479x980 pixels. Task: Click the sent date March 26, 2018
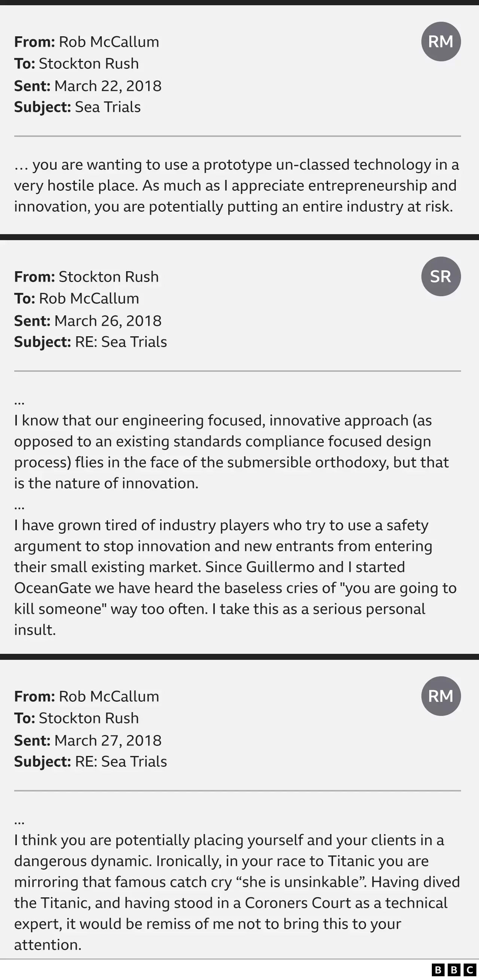click(x=108, y=321)
